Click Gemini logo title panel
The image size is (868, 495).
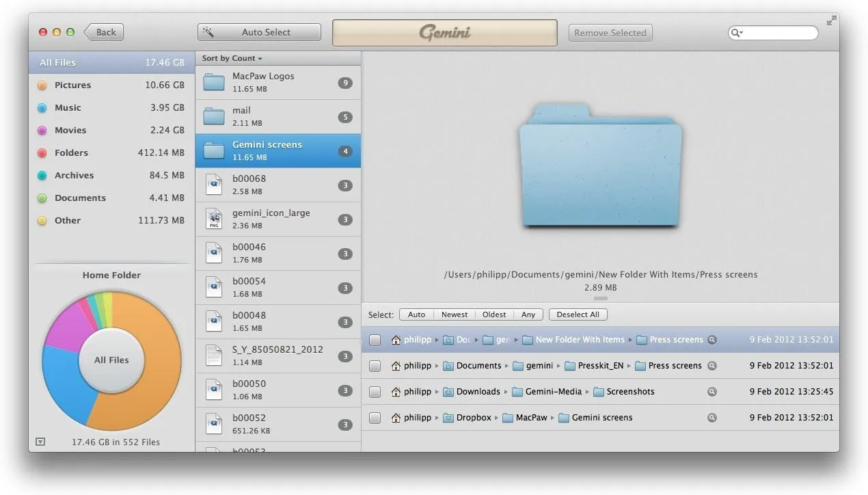pyautogui.click(x=445, y=33)
